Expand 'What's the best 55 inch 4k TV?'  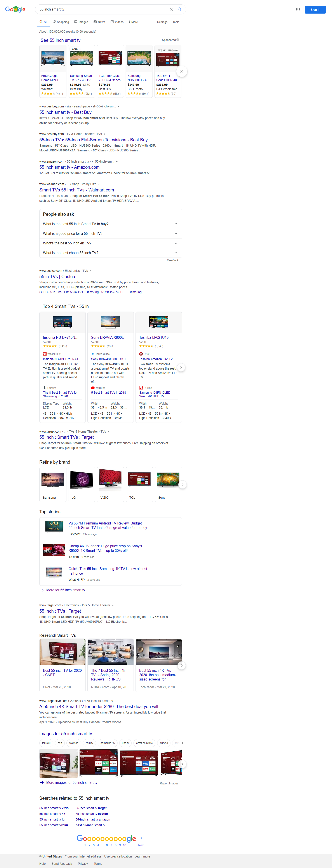click(x=110, y=243)
